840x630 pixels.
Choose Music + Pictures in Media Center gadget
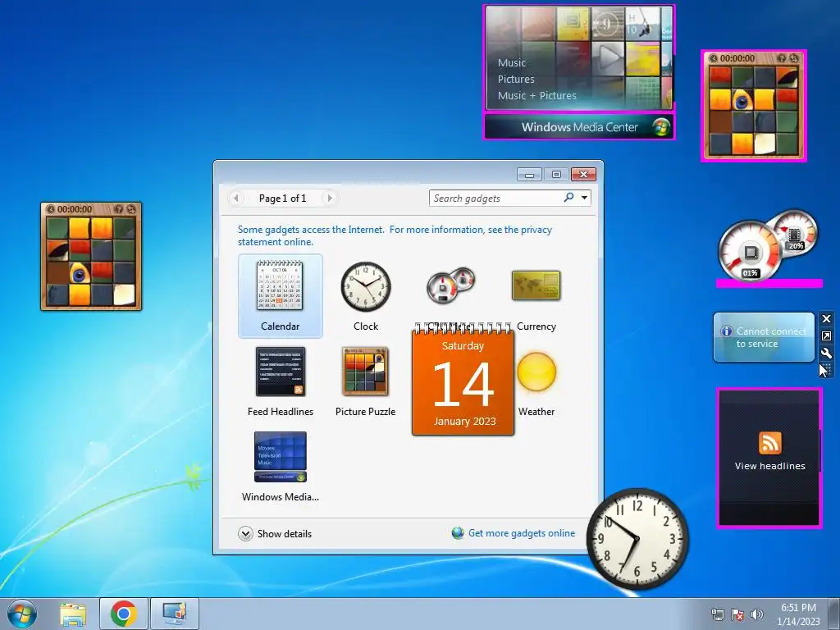(536, 96)
